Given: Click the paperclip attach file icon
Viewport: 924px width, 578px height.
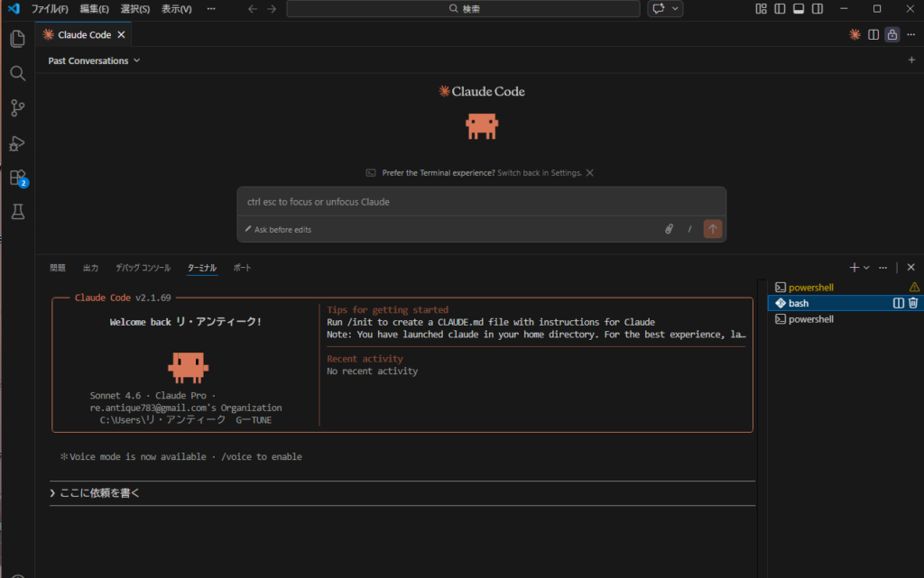Looking at the screenshot, I should (x=669, y=229).
